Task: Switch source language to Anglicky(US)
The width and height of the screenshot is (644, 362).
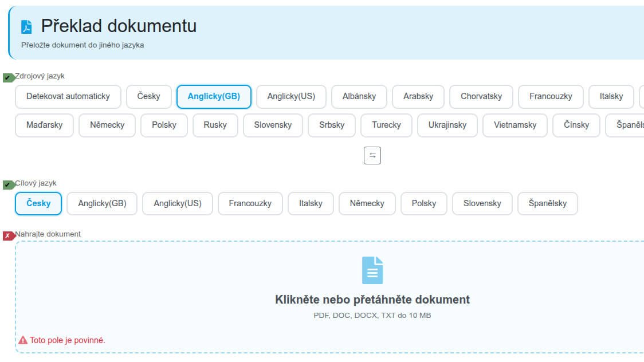Action: [290, 96]
